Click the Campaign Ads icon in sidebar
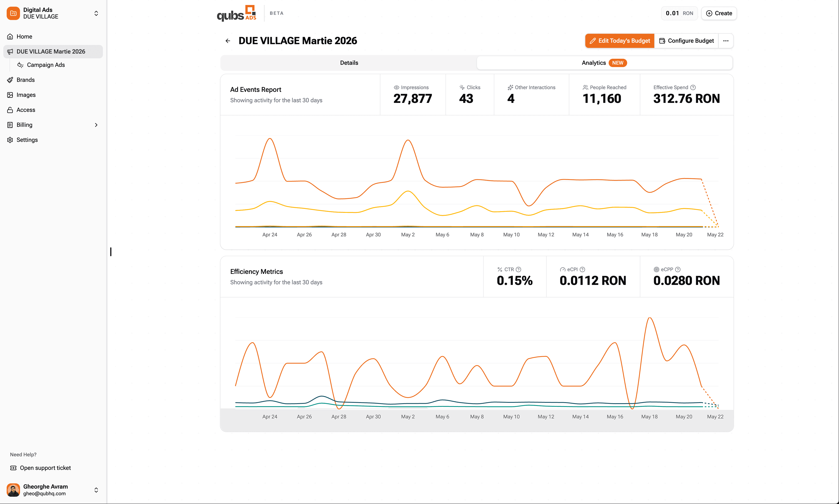 coord(20,65)
